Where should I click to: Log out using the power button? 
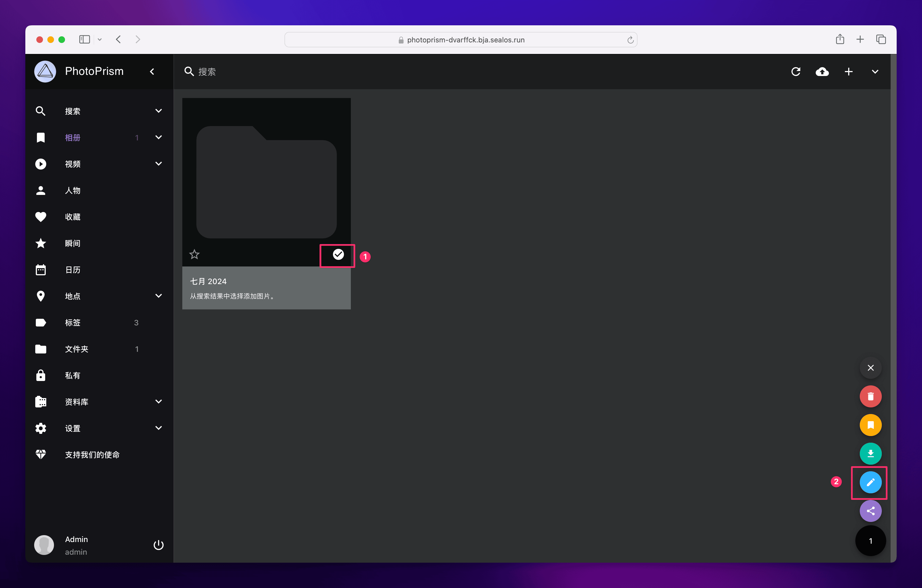click(159, 545)
